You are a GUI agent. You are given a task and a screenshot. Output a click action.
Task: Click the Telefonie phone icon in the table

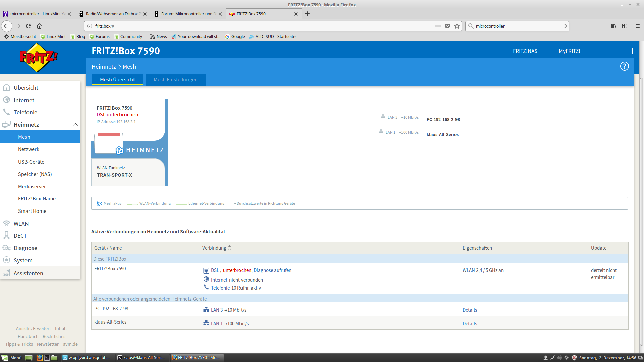coord(206,287)
